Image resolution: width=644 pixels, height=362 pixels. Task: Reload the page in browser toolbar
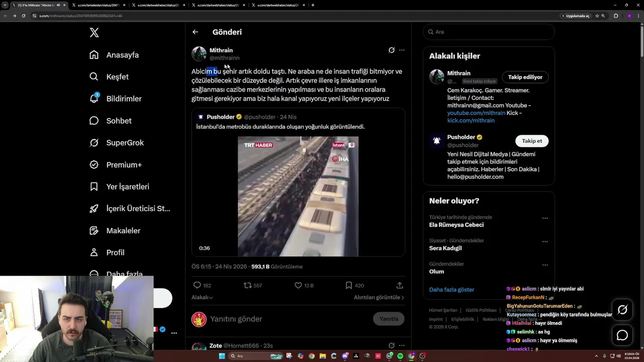(23, 16)
